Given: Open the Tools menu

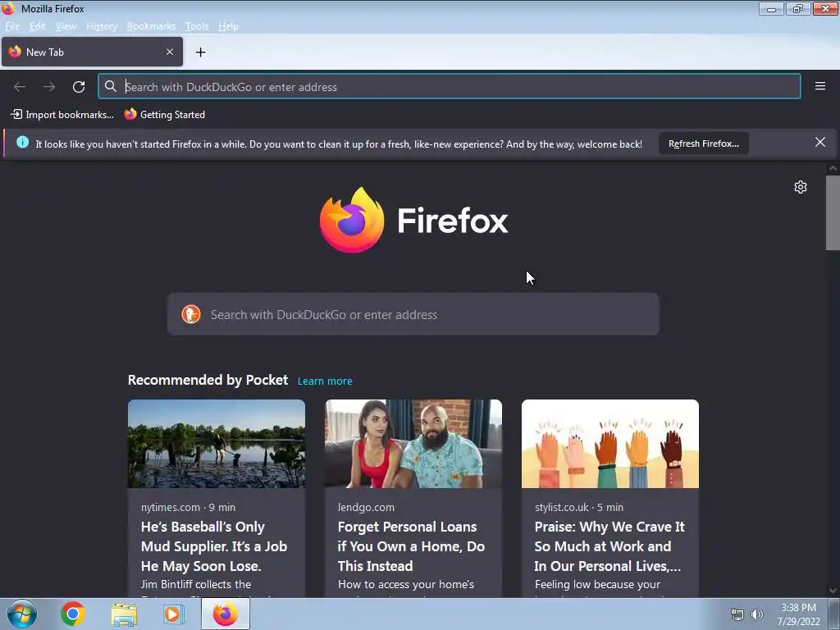Looking at the screenshot, I should pyautogui.click(x=197, y=26).
